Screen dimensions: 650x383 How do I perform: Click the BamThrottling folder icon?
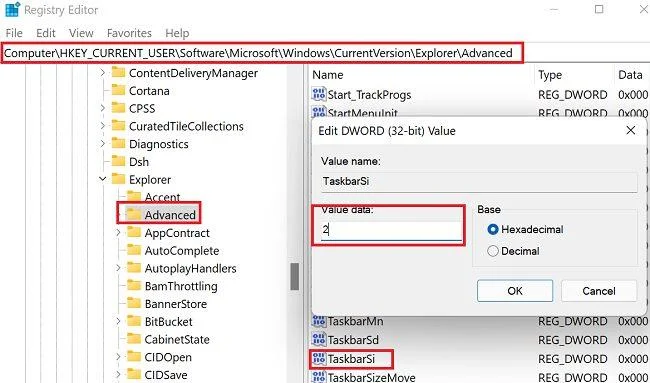pyautogui.click(x=134, y=286)
